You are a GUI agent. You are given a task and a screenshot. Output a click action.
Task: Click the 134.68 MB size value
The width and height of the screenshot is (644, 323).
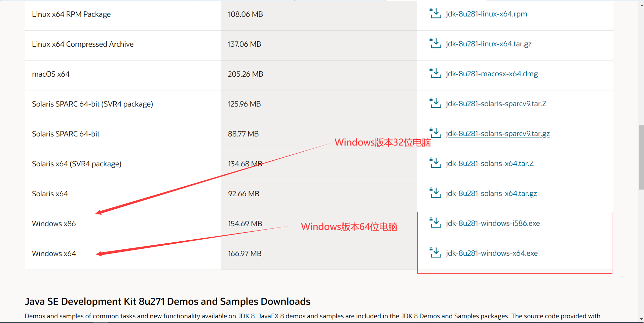click(x=245, y=164)
